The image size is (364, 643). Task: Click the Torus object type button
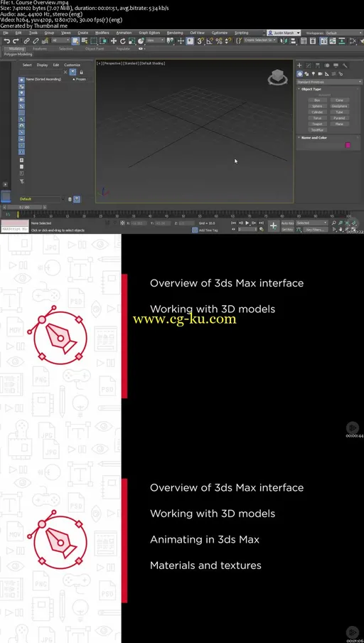pyautogui.click(x=317, y=118)
